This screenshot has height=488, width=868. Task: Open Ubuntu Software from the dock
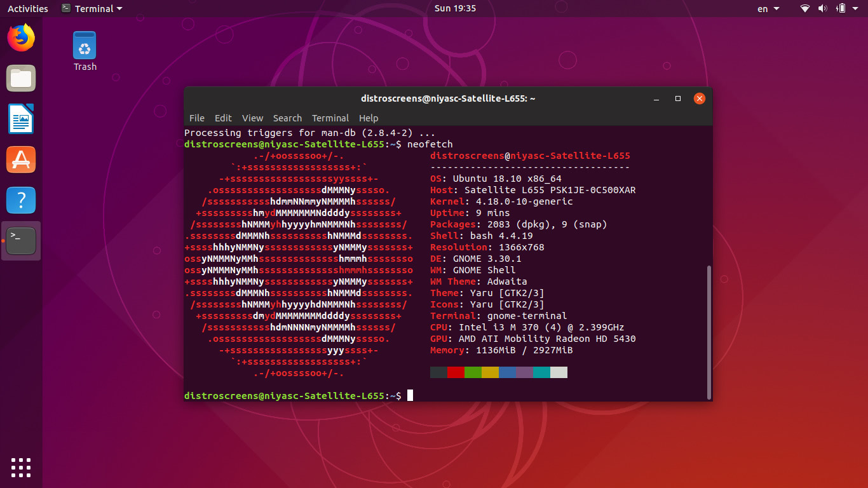click(x=21, y=159)
